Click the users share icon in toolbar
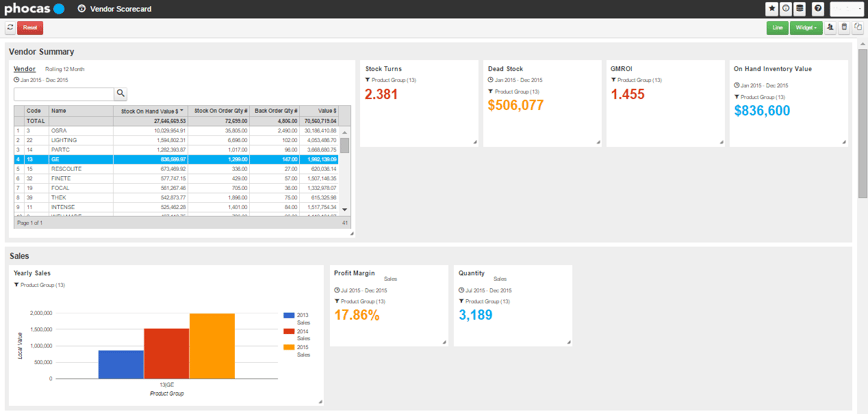 click(830, 28)
